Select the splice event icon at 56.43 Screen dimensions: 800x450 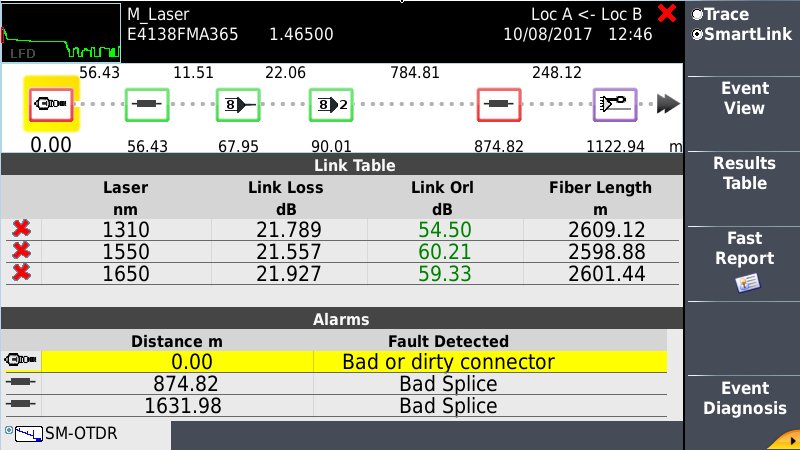147,104
